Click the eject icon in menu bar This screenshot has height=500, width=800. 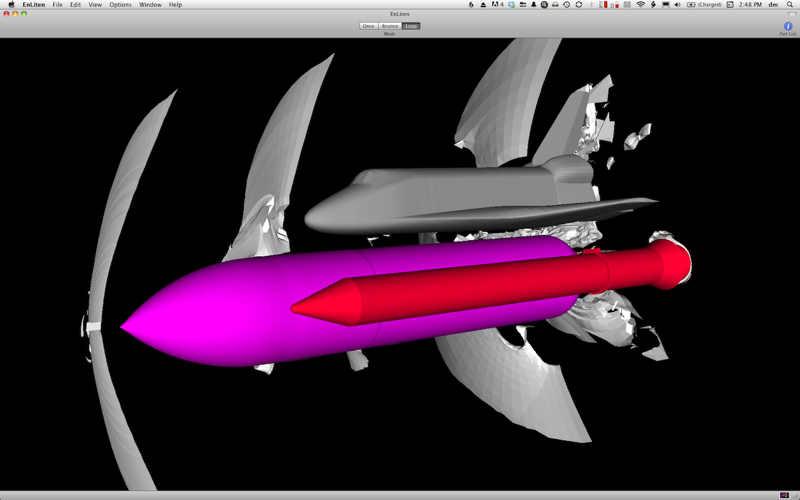tap(483, 5)
